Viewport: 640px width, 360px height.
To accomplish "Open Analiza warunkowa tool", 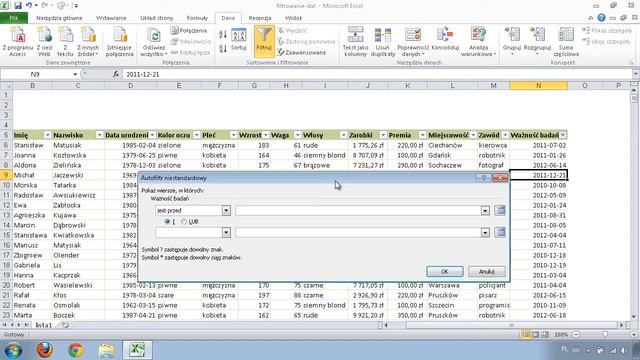I will [x=478, y=41].
